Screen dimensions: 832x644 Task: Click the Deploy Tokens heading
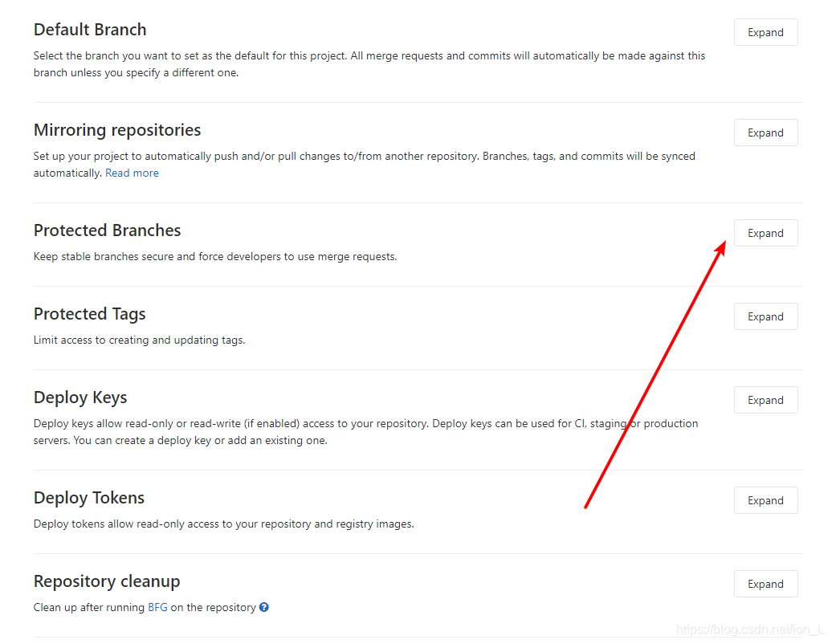(x=88, y=498)
